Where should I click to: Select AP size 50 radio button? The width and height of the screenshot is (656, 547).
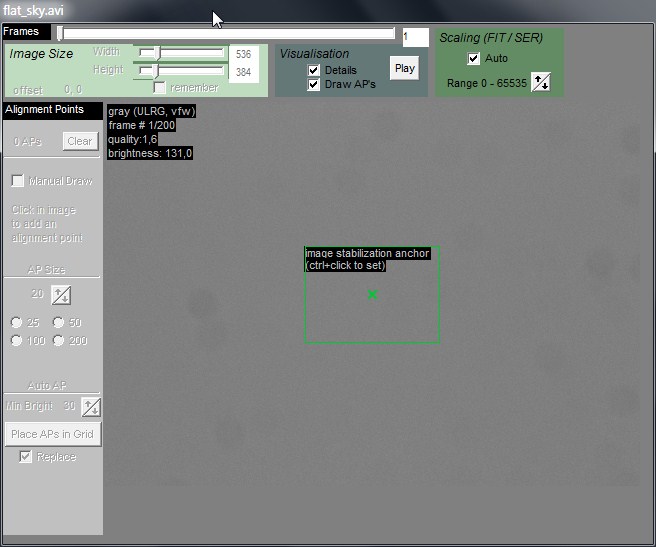click(x=58, y=323)
